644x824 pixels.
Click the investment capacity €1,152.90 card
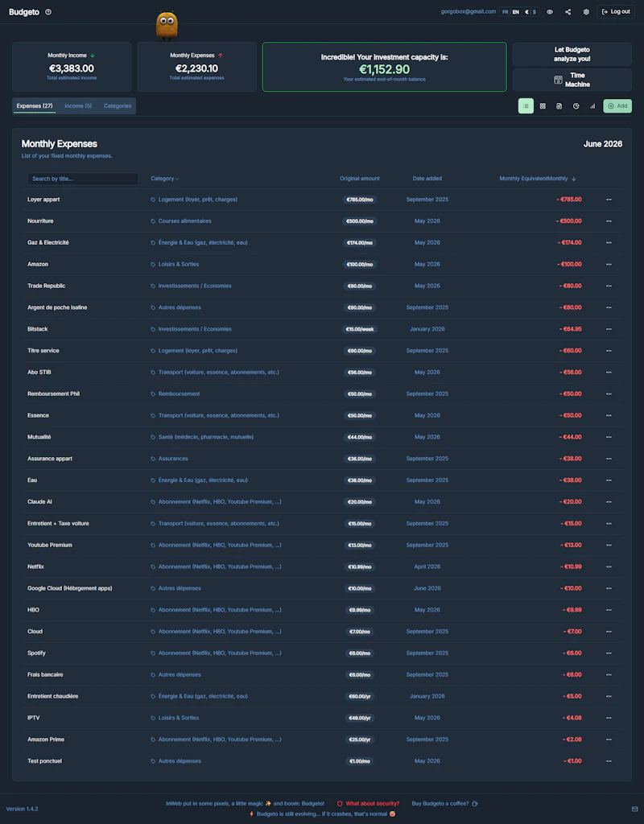coord(384,67)
